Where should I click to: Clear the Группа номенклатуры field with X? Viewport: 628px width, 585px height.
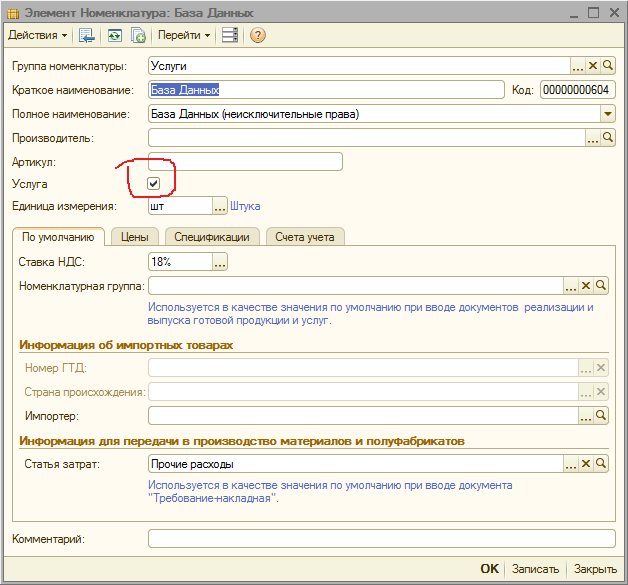coord(593,66)
